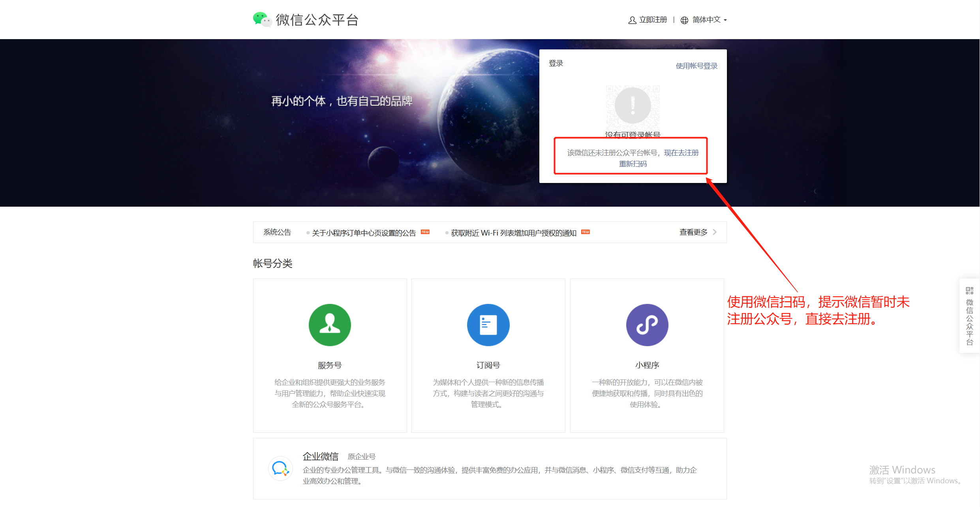Viewport: 980px width, 507px height.
Task: Click the blue 订阅号 document icon
Action: click(x=488, y=325)
